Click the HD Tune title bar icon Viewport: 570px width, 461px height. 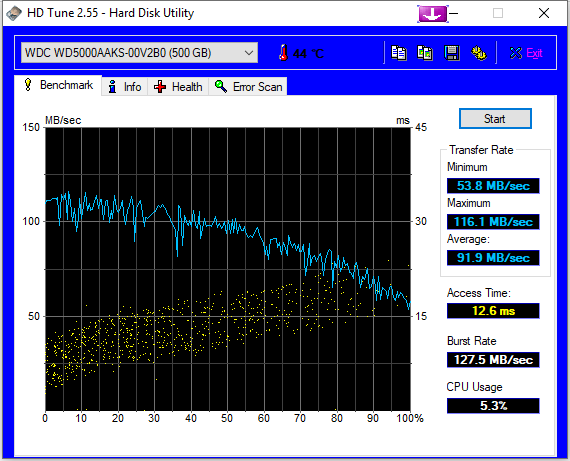(x=14, y=13)
